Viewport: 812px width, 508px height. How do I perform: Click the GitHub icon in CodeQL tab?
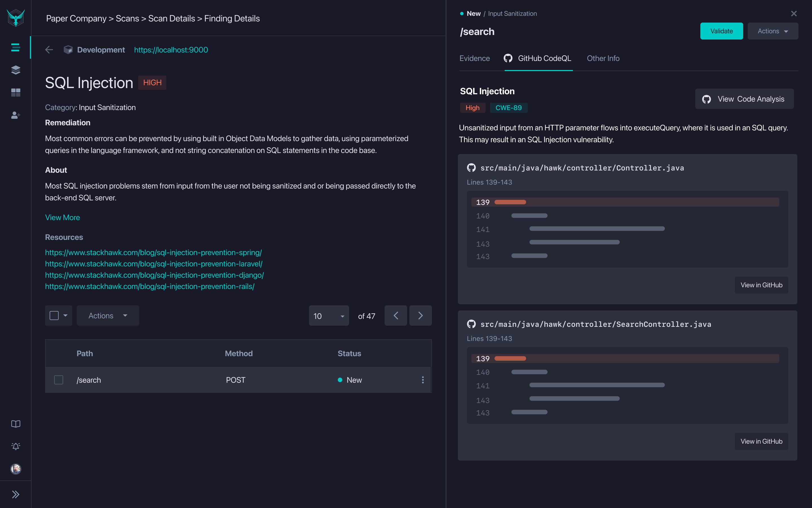tap(508, 58)
